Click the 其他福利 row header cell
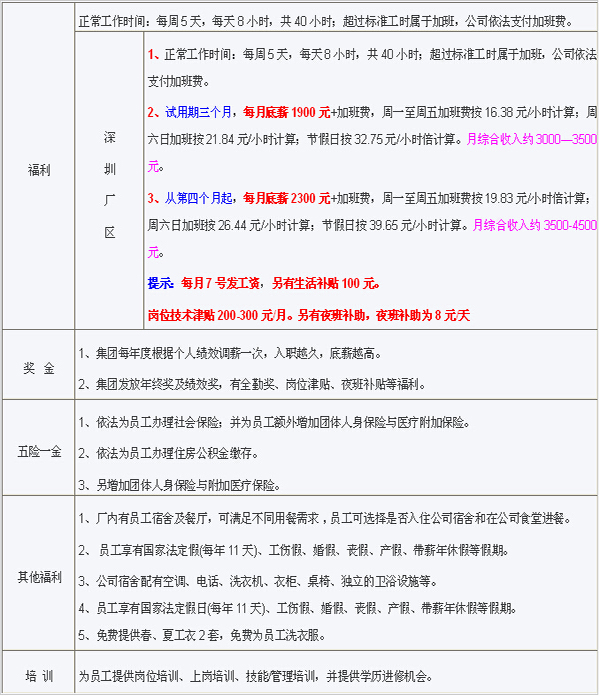600x696 pixels. [38, 577]
